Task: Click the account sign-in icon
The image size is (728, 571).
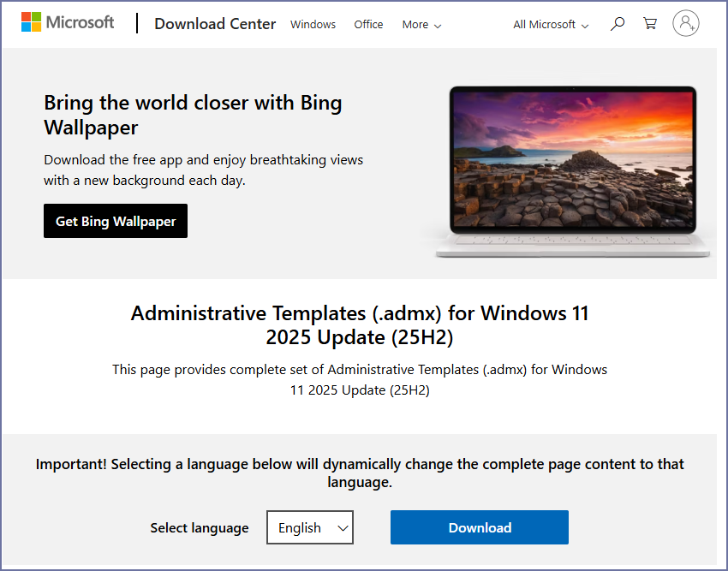Action: click(x=685, y=24)
